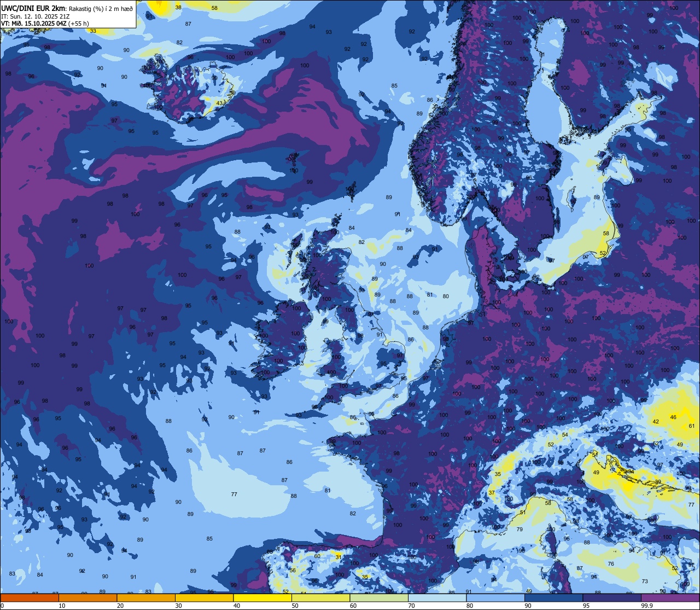The height and width of the screenshot is (610, 700).
Task: Click the 0–10 dark orange legend swatch
Action: click(x=30, y=597)
